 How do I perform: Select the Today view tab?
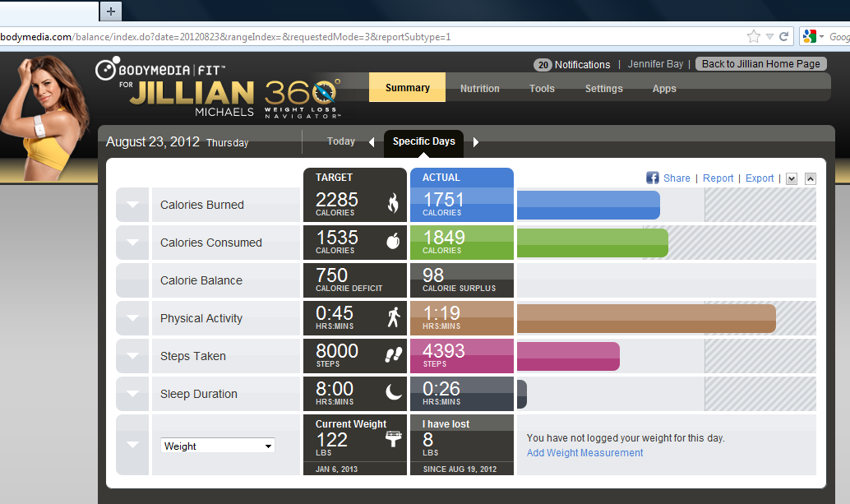coord(341,141)
